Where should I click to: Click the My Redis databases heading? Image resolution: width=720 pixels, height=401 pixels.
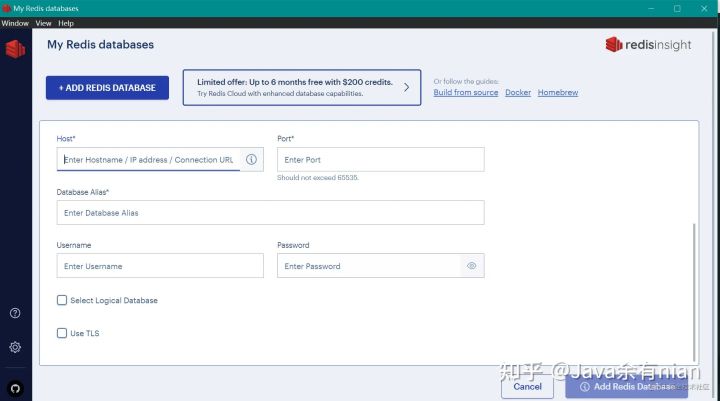[101, 45]
